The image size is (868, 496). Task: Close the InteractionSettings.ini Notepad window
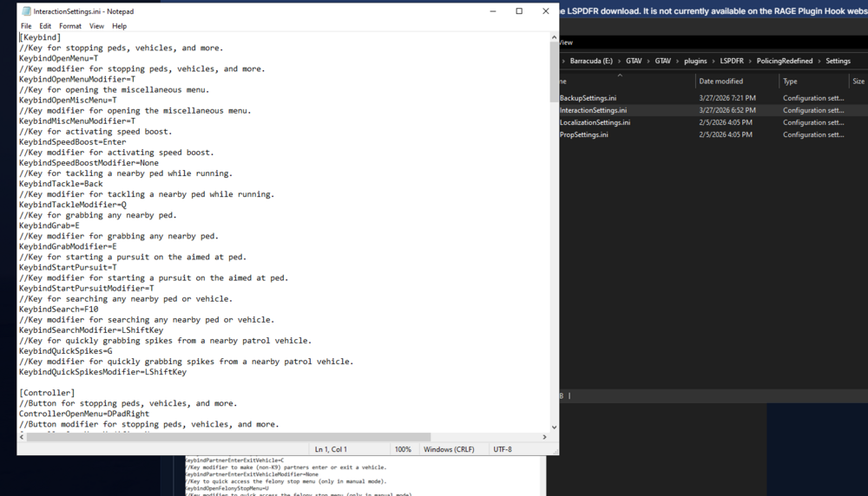(x=545, y=11)
